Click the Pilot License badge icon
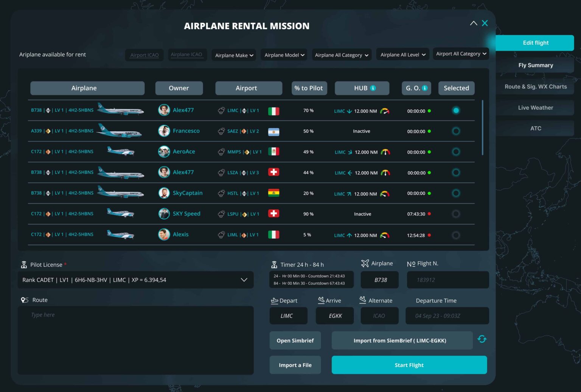Screen dimensions: 581x392 click(24, 264)
